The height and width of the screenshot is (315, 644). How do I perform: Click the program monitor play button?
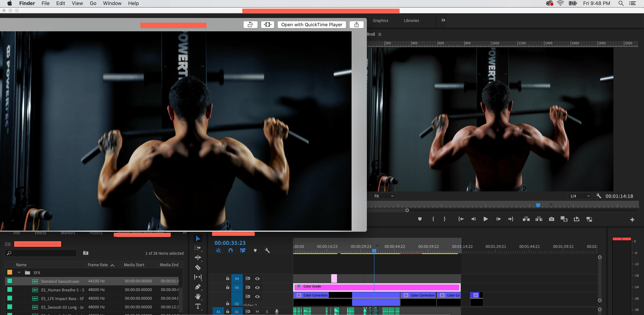click(485, 219)
